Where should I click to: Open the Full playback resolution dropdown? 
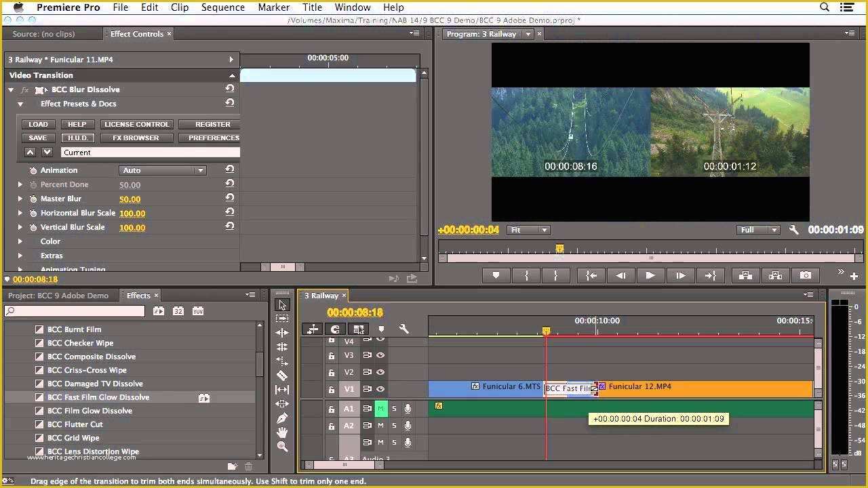pyautogui.click(x=759, y=230)
